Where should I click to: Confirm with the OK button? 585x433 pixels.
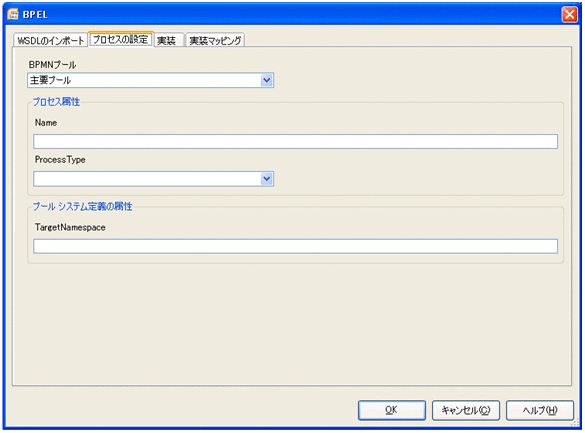click(392, 410)
